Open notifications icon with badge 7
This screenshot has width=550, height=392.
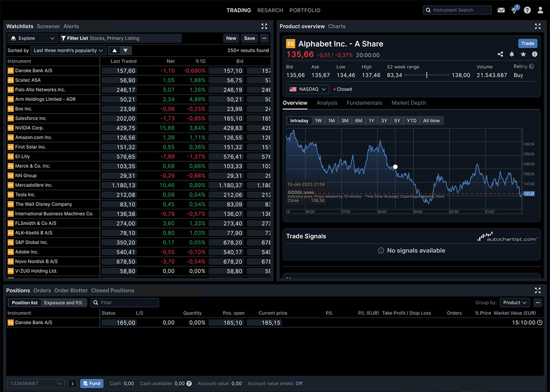pyautogui.click(x=514, y=10)
